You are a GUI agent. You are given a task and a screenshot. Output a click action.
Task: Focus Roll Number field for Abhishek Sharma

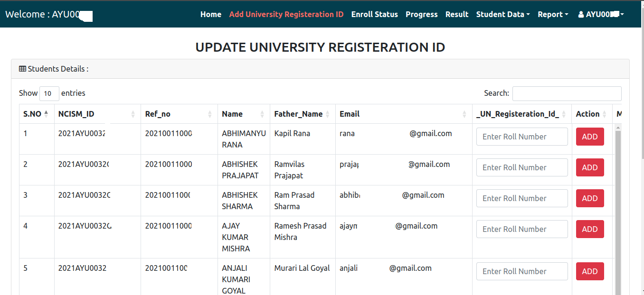522,198
